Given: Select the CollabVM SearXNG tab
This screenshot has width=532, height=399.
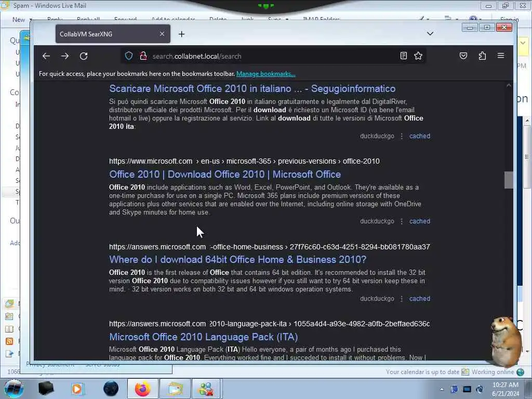Looking at the screenshot, I should 113,34.
